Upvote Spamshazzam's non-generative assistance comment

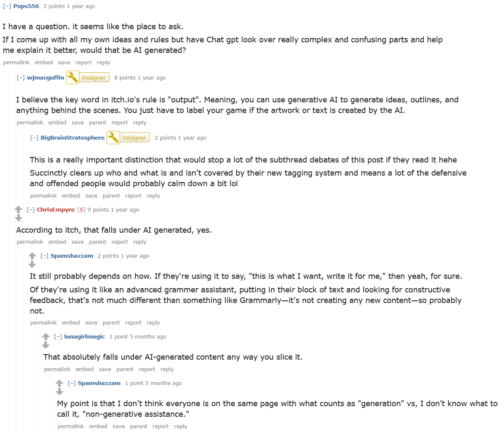(59, 383)
